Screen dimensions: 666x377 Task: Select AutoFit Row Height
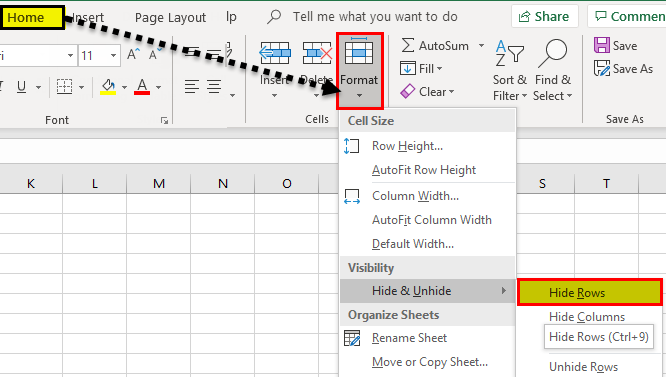[x=428, y=170]
